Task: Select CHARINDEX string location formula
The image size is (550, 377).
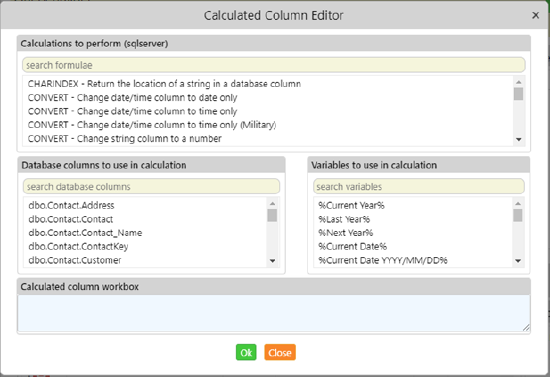Action: [164, 84]
